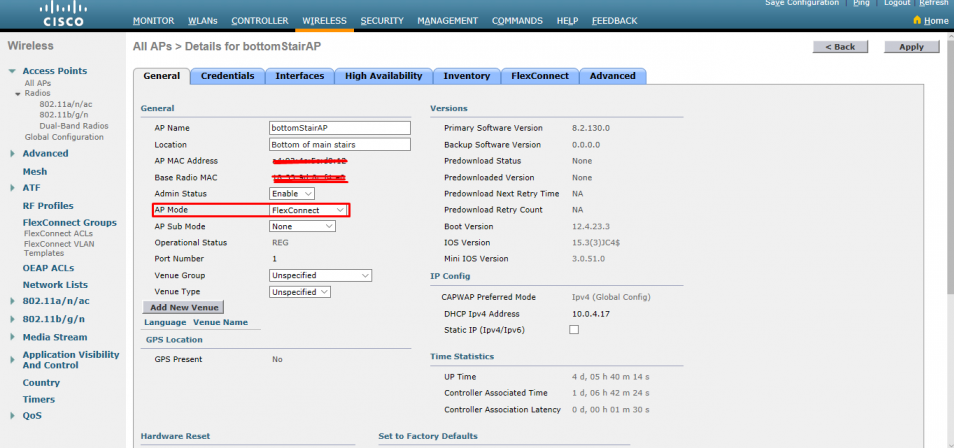Toggle Static IP (Ipv4/Ipv6) checkbox
This screenshot has height=448, width=954.
(x=574, y=330)
